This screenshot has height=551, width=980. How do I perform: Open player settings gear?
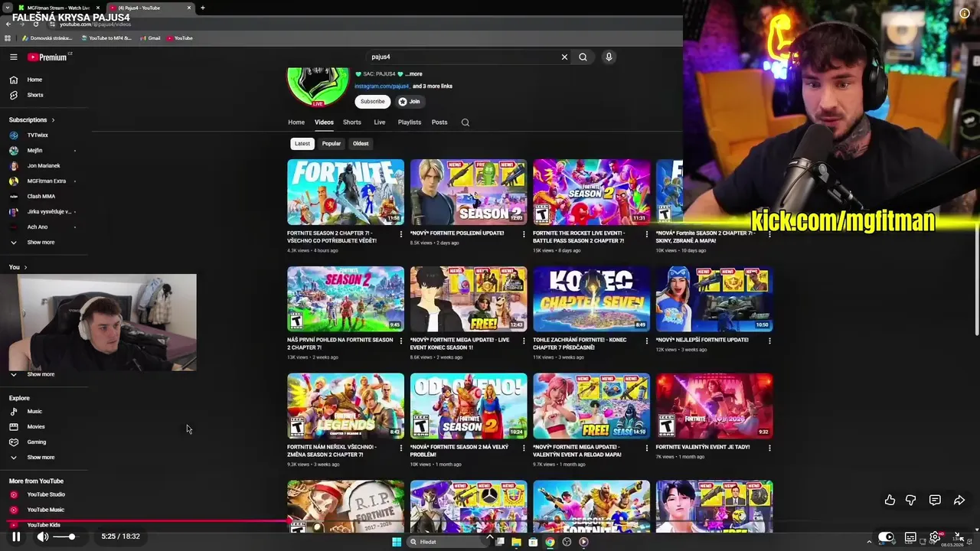(x=935, y=537)
